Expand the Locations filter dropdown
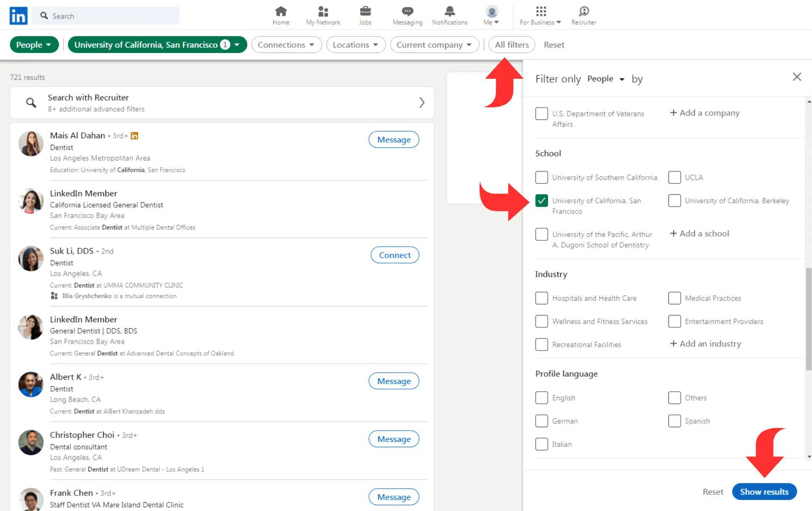The image size is (812, 511). pyautogui.click(x=356, y=44)
